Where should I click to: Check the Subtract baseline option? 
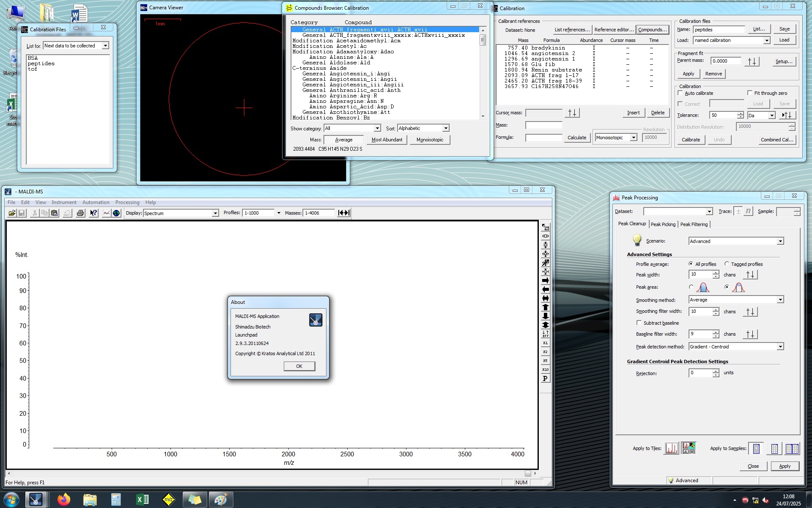point(639,323)
